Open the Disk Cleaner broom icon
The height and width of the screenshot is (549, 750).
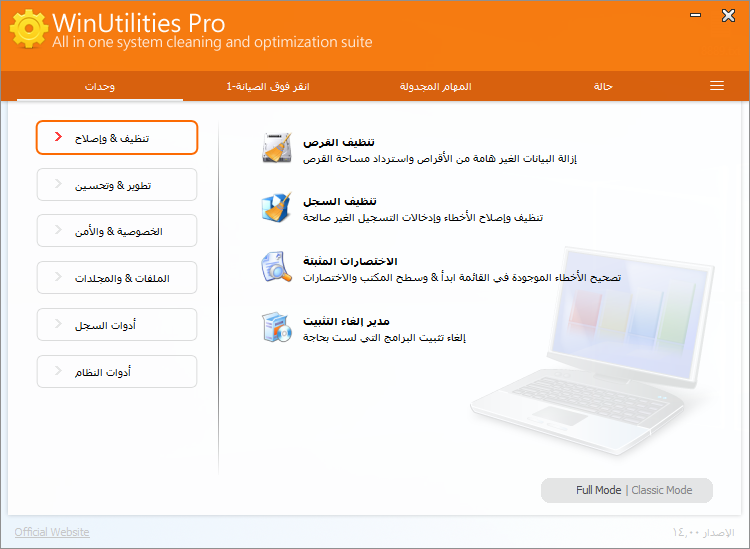pos(276,148)
